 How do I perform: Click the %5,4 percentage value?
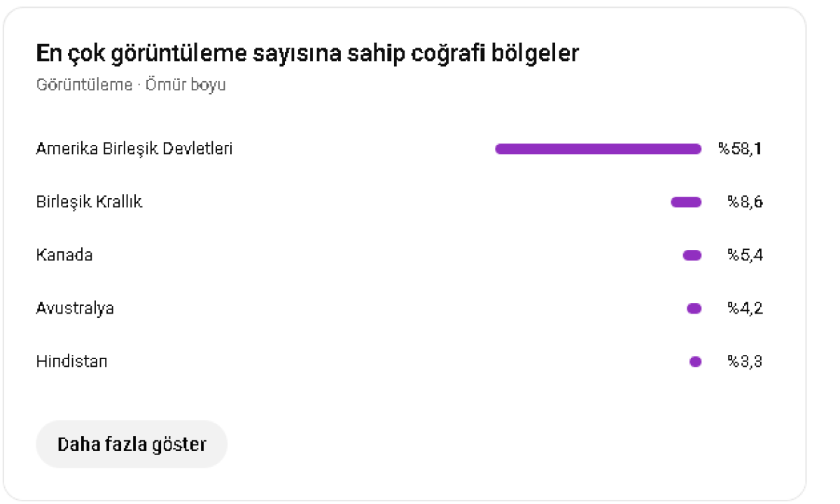pos(745,255)
